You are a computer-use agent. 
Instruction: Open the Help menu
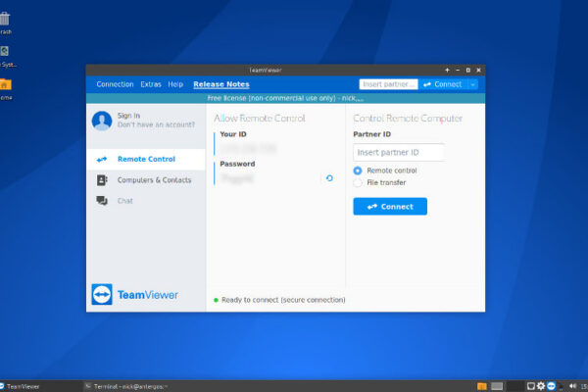point(175,84)
